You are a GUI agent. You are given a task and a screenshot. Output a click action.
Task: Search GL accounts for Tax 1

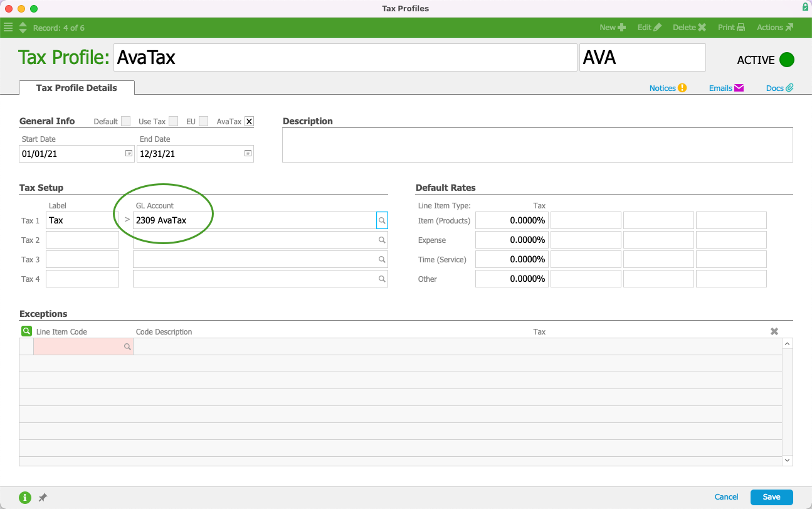382,220
